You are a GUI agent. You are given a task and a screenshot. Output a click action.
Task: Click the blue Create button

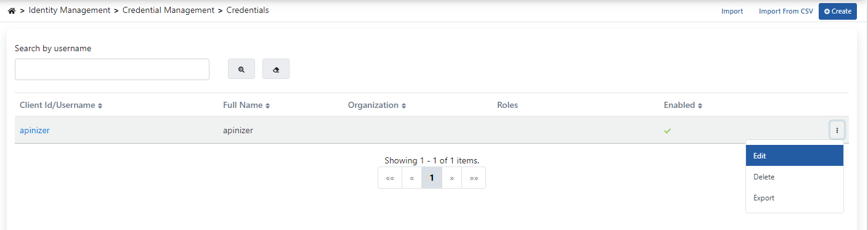(838, 11)
